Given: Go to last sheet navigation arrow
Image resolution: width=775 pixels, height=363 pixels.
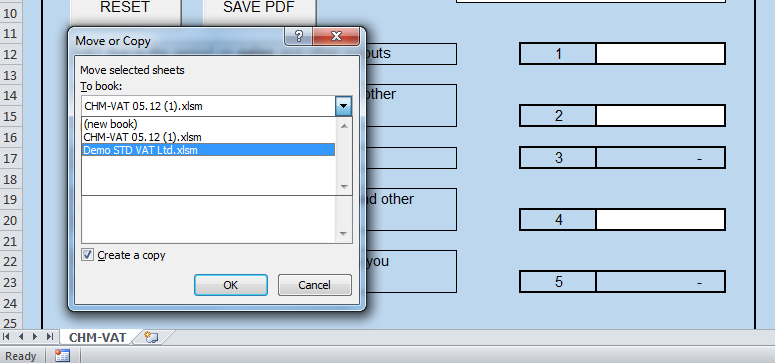Looking at the screenshot, I should coord(49,337).
